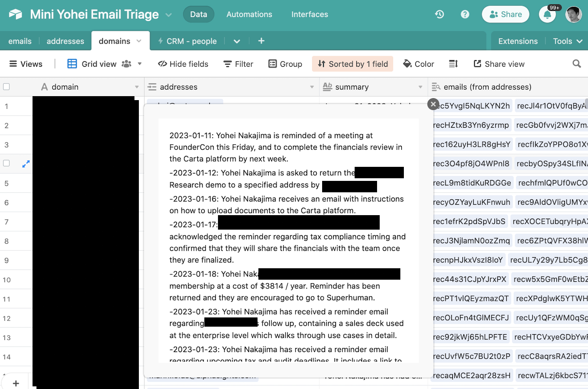Click the help question mark icon
588x389 pixels.
tap(465, 14)
